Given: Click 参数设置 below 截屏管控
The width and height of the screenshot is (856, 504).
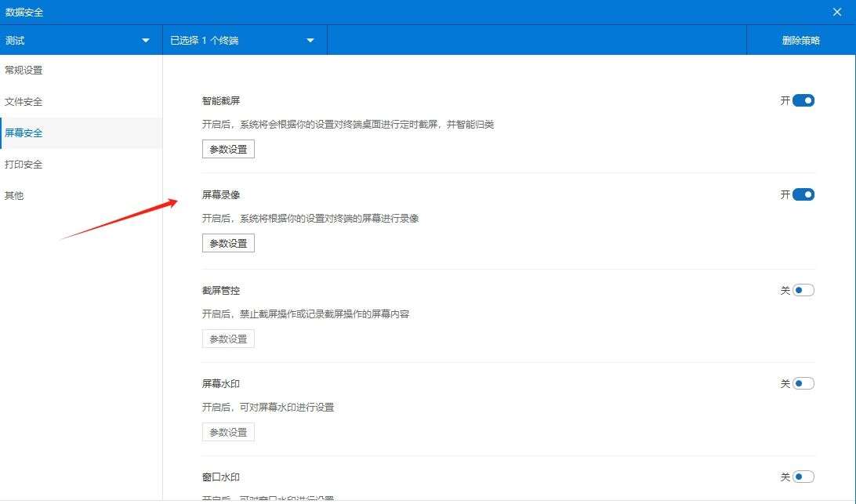Looking at the screenshot, I should pos(228,338).
